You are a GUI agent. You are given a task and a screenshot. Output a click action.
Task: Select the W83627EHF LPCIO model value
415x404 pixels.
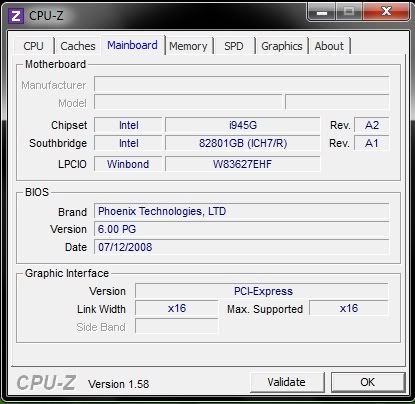(243, 164)
